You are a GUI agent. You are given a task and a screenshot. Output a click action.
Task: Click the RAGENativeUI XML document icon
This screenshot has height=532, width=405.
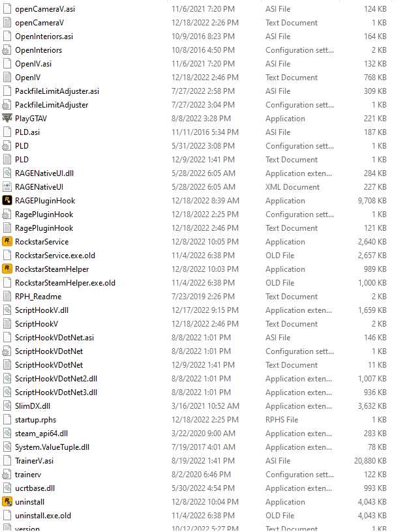[7, 187]
